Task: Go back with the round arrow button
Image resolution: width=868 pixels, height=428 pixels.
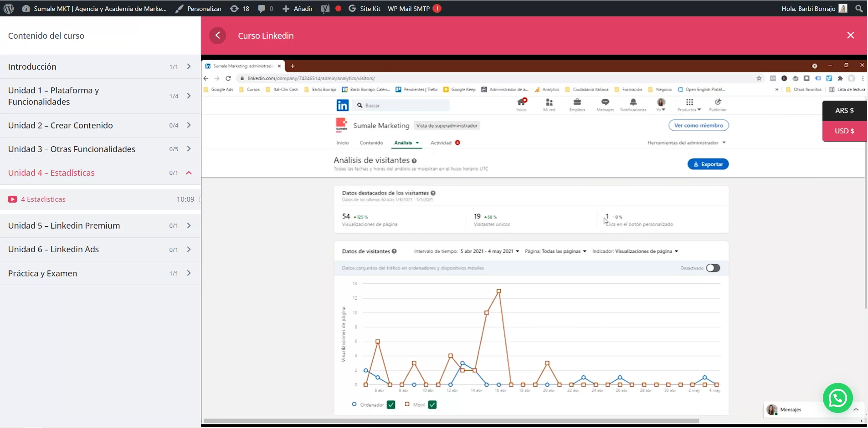Action: pyautogui.click(x=218, y=36)
